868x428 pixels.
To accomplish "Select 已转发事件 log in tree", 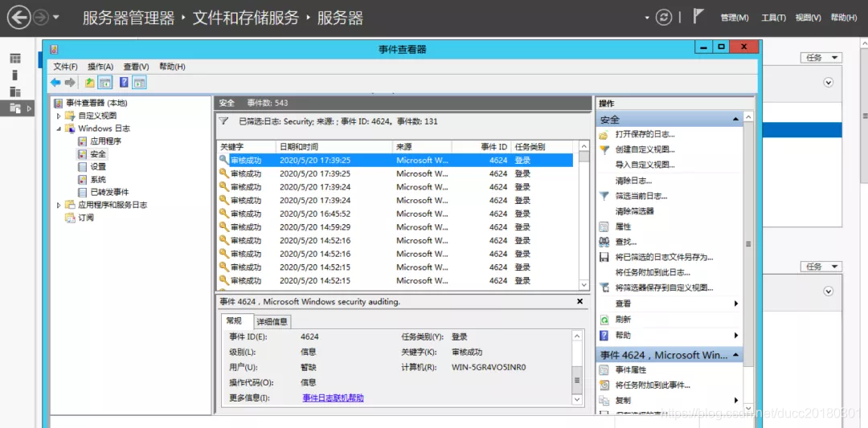I will [109, 192].
